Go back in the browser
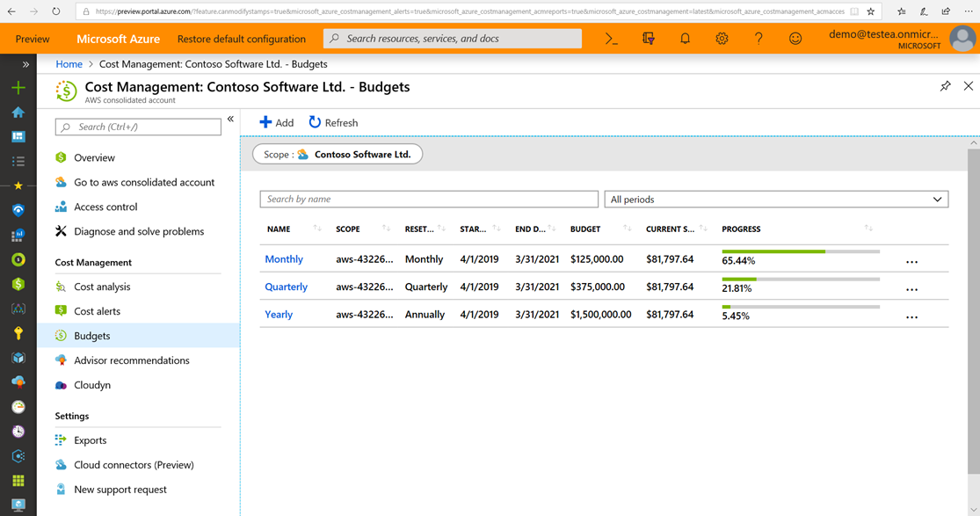 click(x=12, y=11)
